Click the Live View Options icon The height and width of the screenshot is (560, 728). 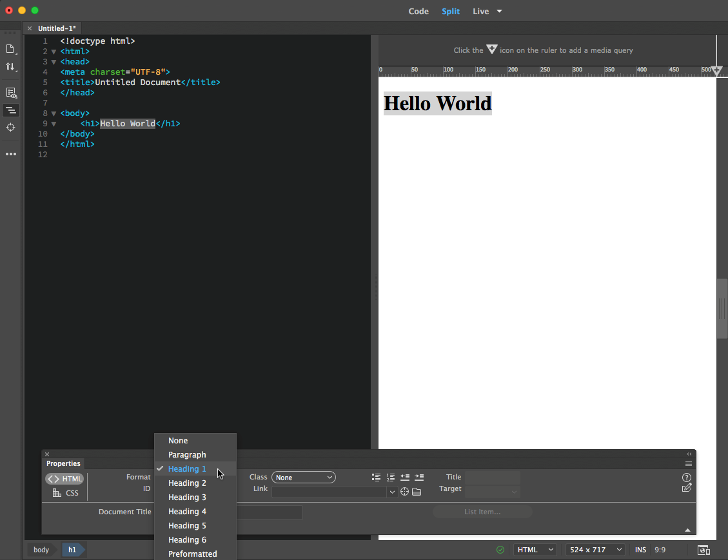[10, 93]
